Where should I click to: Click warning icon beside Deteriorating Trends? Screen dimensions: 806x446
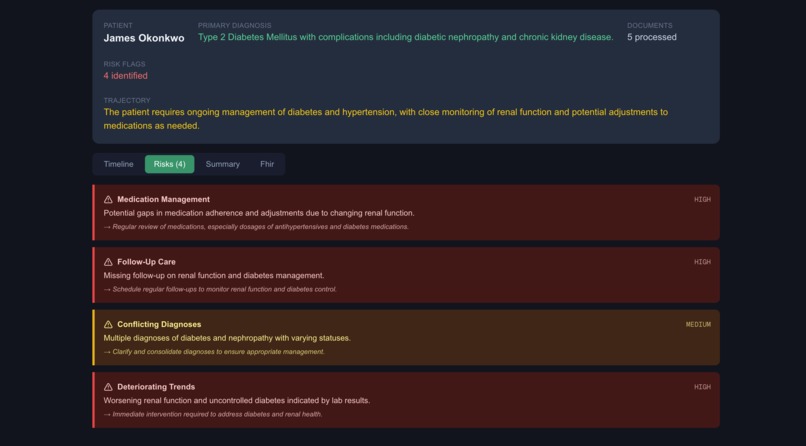tap(108, 387)
